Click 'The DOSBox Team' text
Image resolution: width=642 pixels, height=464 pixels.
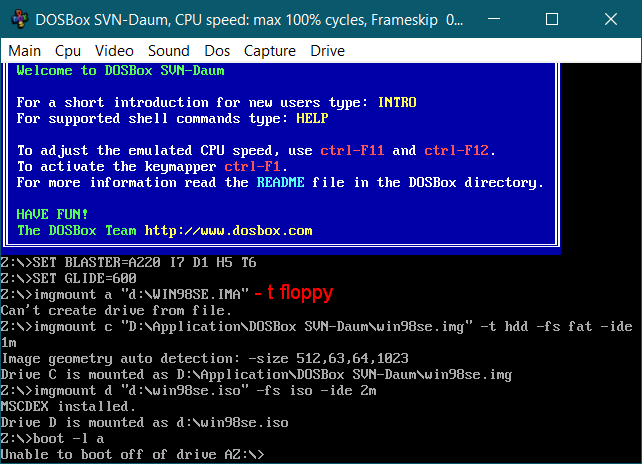pos(77,231)
